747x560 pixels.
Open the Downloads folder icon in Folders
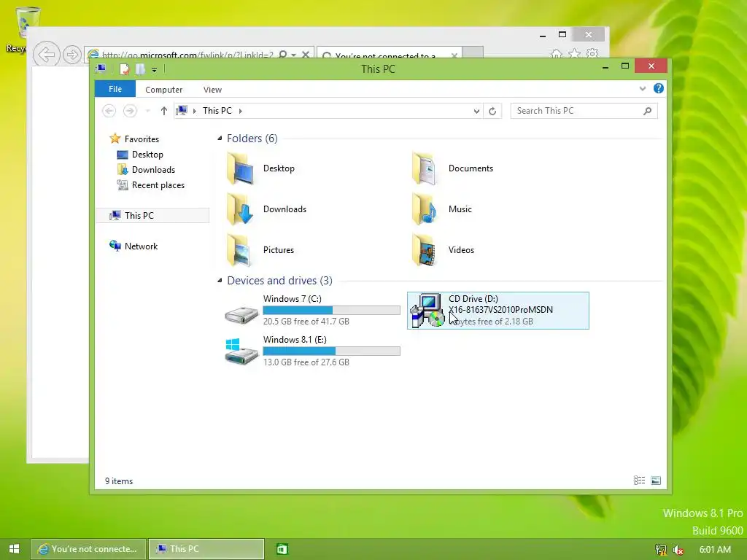[241, 209]
